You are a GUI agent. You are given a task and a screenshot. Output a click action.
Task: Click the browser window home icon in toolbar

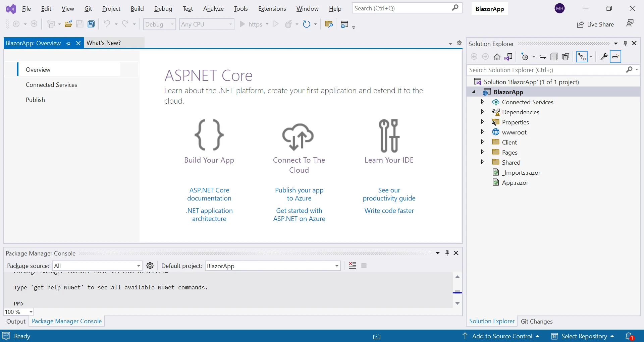pyautogui.click(x=345, y=24)
